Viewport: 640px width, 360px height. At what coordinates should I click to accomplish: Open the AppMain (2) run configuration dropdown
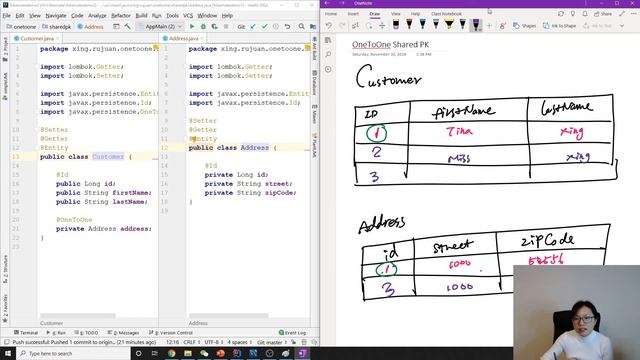point(160,27)
